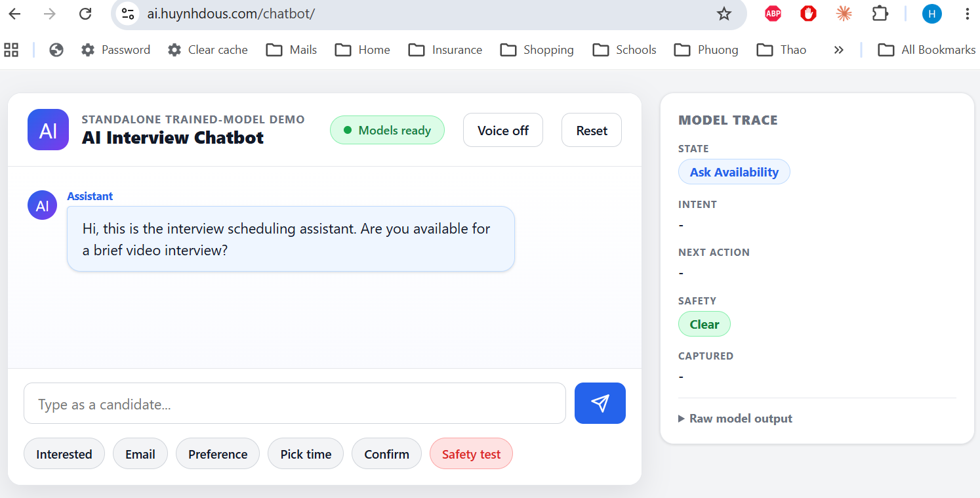The image size is (980, 498).
Task: Click the MODEL TRACE heading
Action: pos(728,120)
